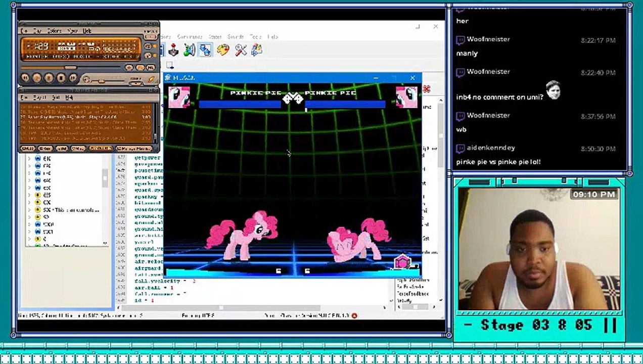Click playlist Sel button
The height and width of the screenshot is (364, 643).
pyautogui.click(x=62, y=149)
